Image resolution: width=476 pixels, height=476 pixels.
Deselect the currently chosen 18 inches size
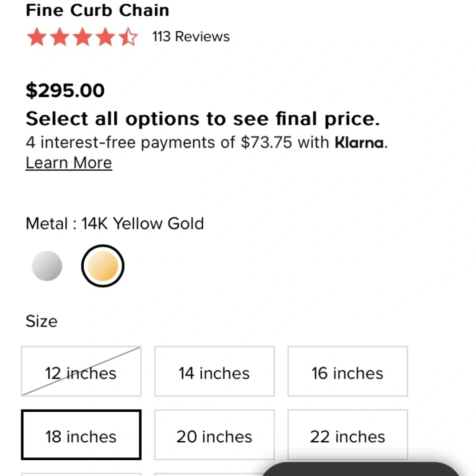click(81, 436)
